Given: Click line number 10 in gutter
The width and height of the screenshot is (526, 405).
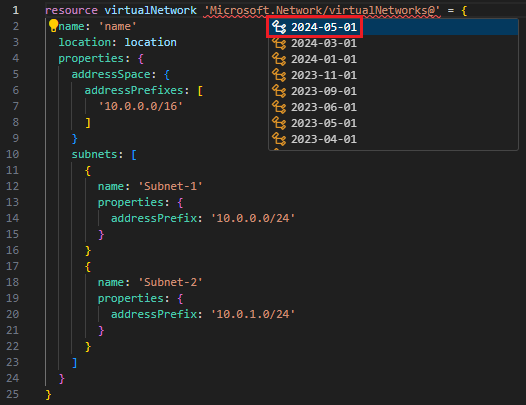Looking at the screenshot, I should pyautogui.click(x=13, y=154).
